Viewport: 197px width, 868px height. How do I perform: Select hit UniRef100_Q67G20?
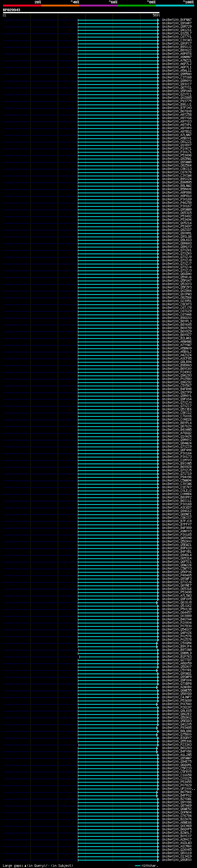point(176,426)
